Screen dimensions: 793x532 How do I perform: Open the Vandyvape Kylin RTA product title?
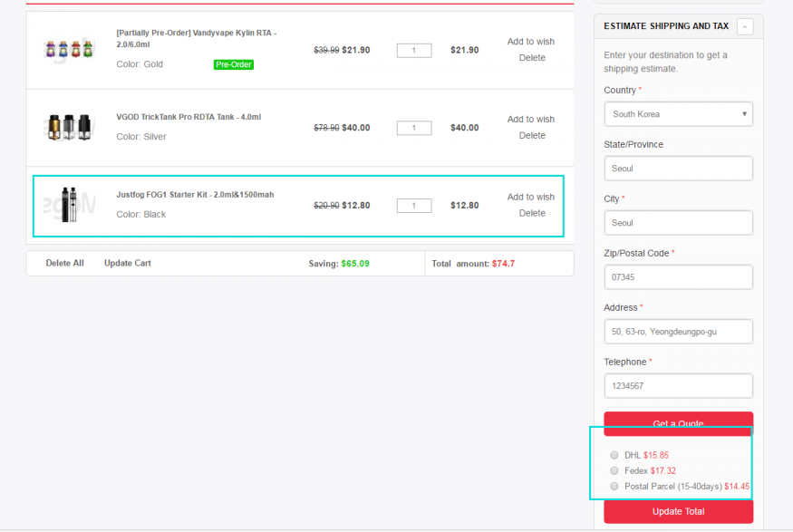click(197, 38)
